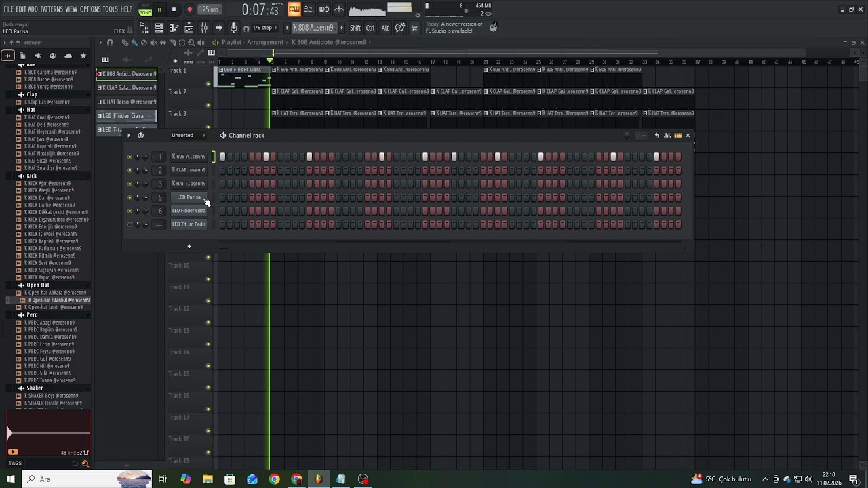Mute the K 808 channel in rack

pyautogui.click(x=130, y=157)
